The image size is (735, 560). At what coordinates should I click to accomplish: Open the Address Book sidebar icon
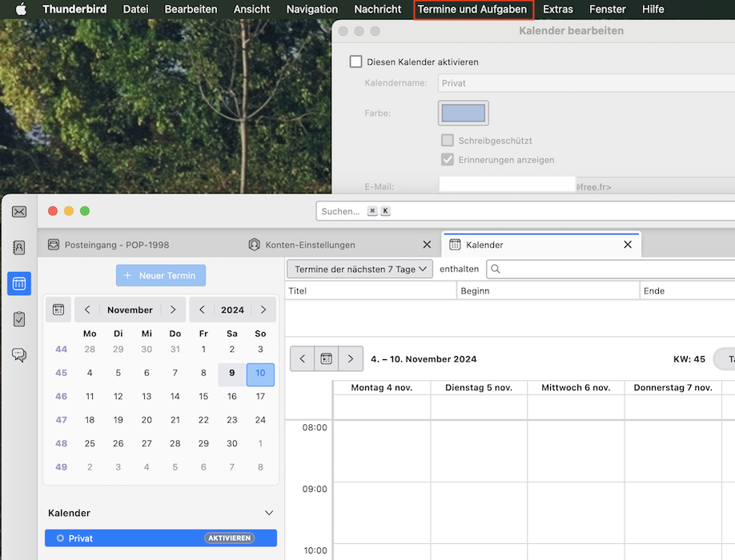coord(19,248)
